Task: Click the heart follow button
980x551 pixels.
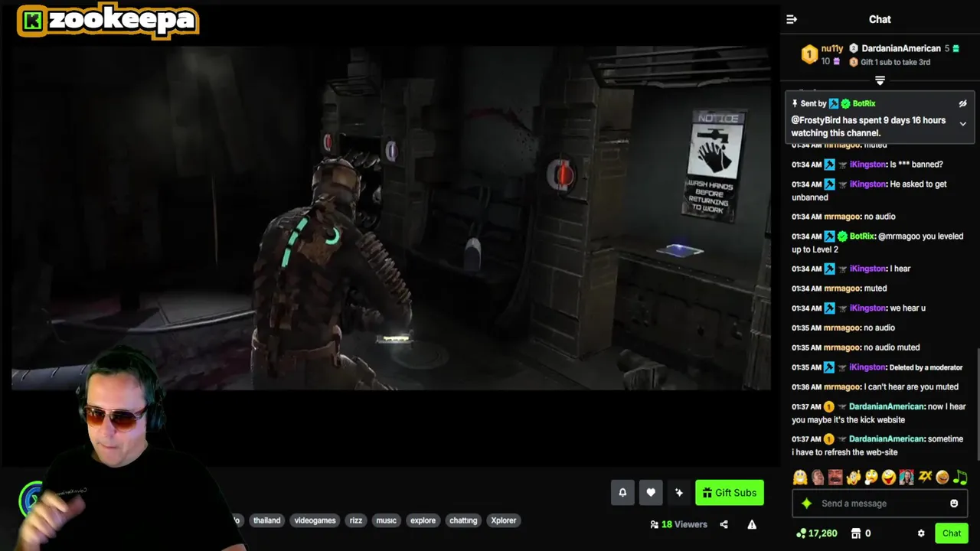Action: pyautogui.click(x=651, y=493)
